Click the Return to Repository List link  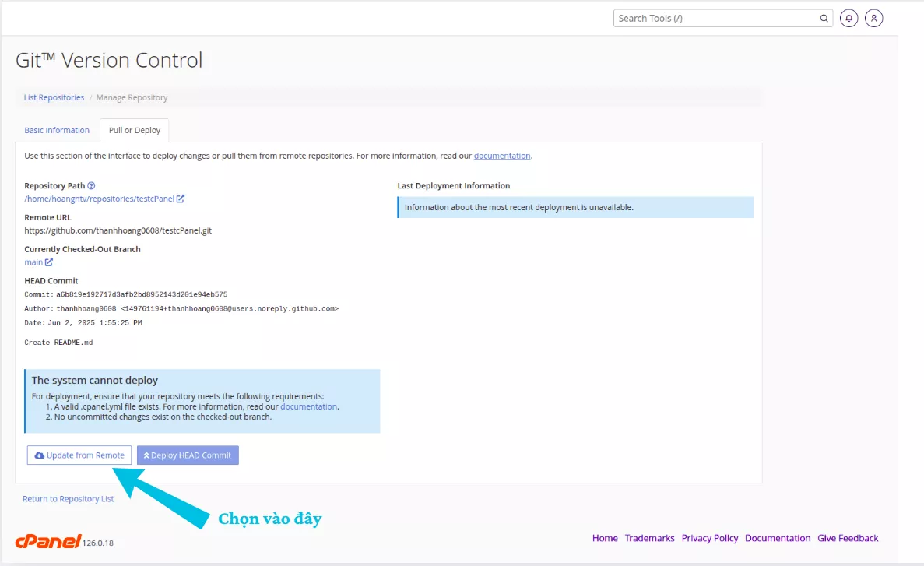68,499
